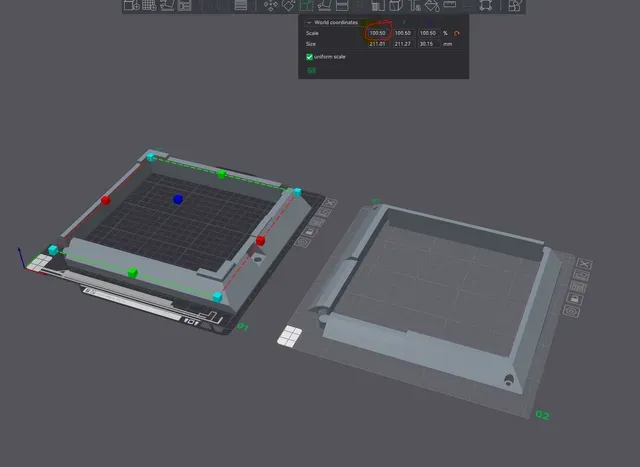
Task: Click the Z size field 30.15
Action: coord(428,44)
